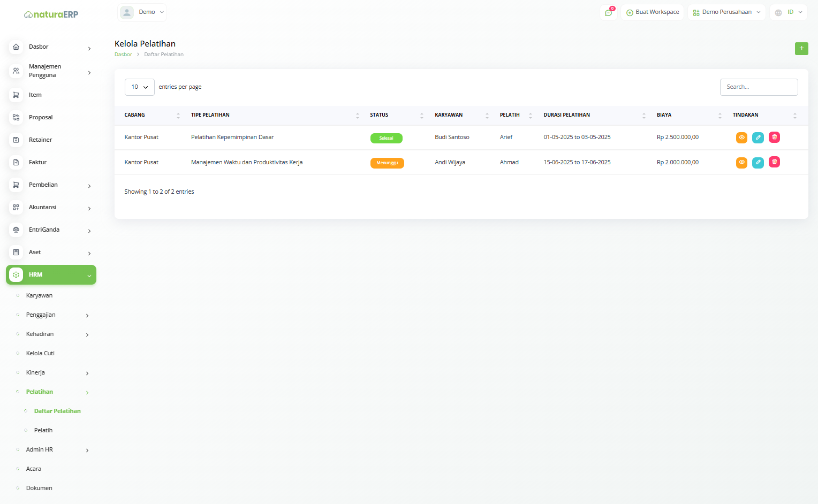Click the Item cart icon
818x504 pixels.
[16, 95]
